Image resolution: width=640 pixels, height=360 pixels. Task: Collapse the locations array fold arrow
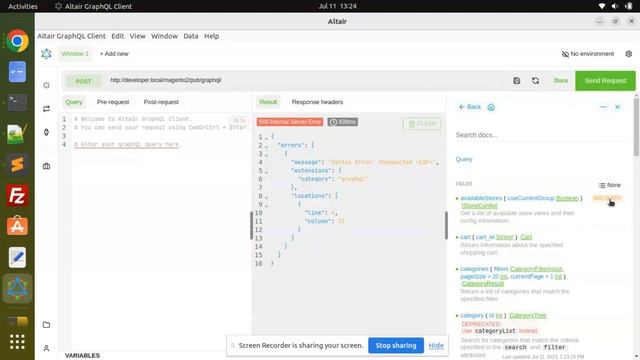pyautogui.click(x=266, y=197)
